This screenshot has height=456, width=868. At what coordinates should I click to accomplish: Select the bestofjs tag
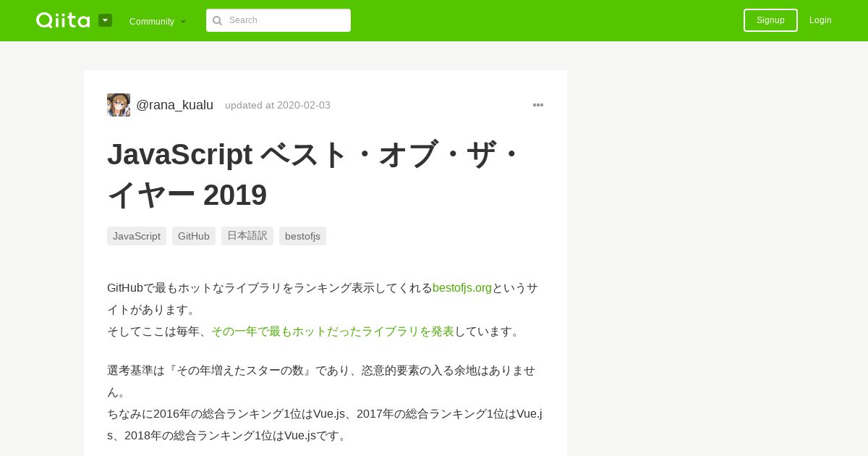[x=302, y=236]
